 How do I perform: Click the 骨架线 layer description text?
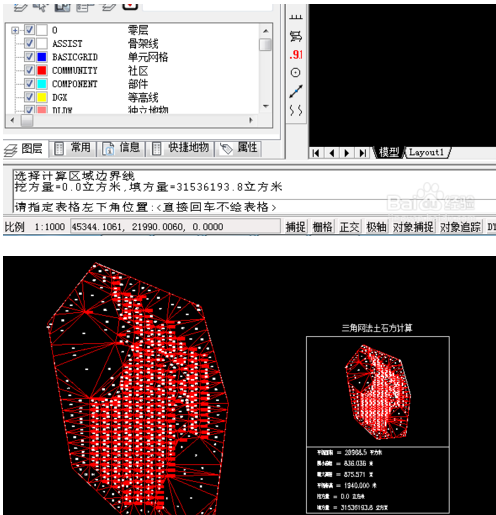[143, 44]
